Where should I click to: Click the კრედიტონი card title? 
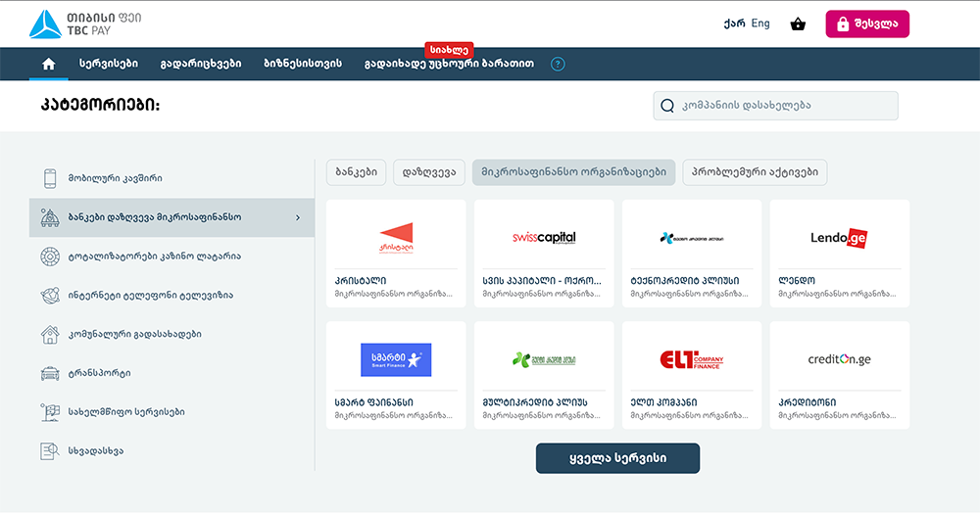click(808, 402)
